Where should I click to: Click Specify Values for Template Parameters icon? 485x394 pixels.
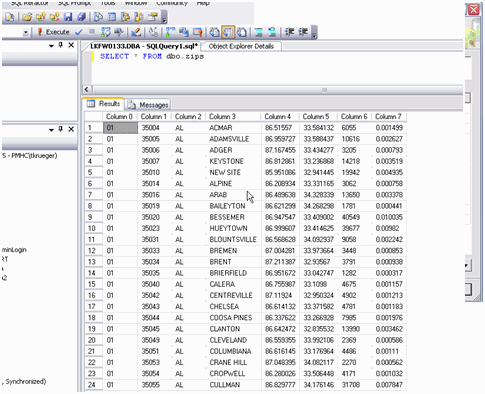pyautogui.click(x=154, y=32)
